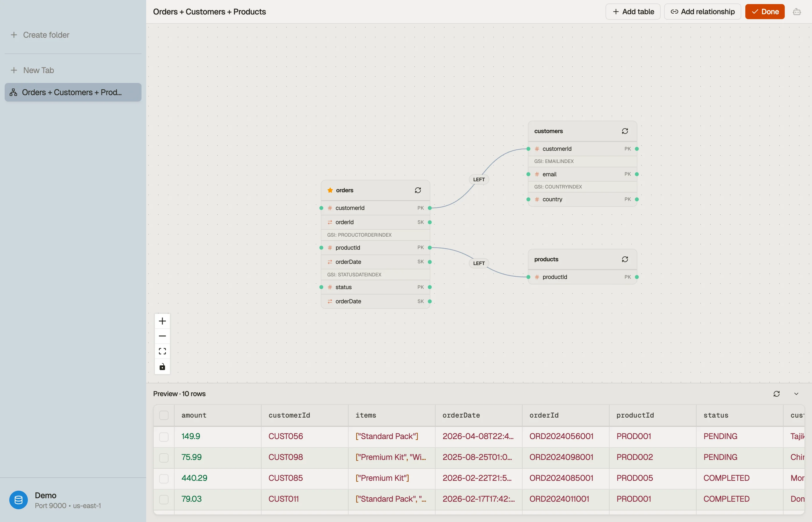Open the assistant icon next to Done
The height and width of the screenshot is (522, 812).
(x=797, y=12)
